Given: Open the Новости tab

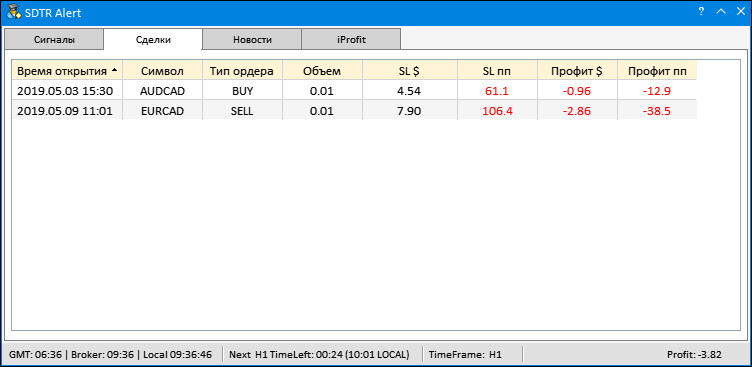Looking at the screenshot, I should pos(252,39).
